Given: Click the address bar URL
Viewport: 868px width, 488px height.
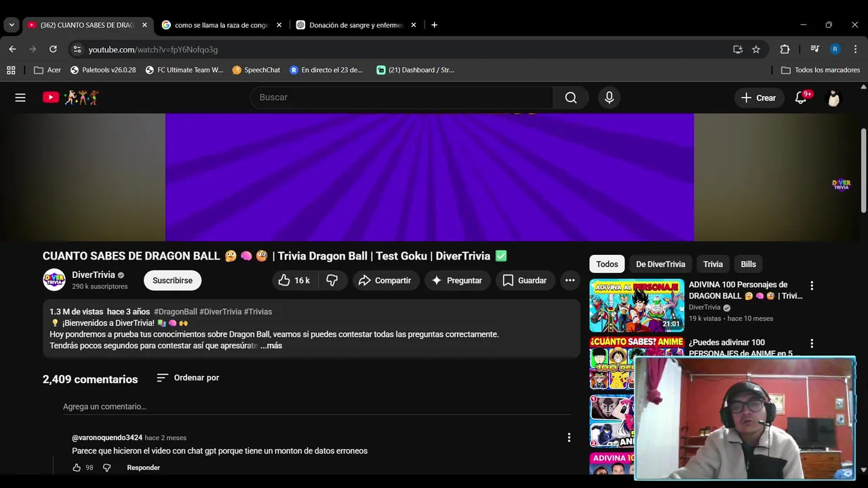Looking at the screenshot, I should 153,49.
